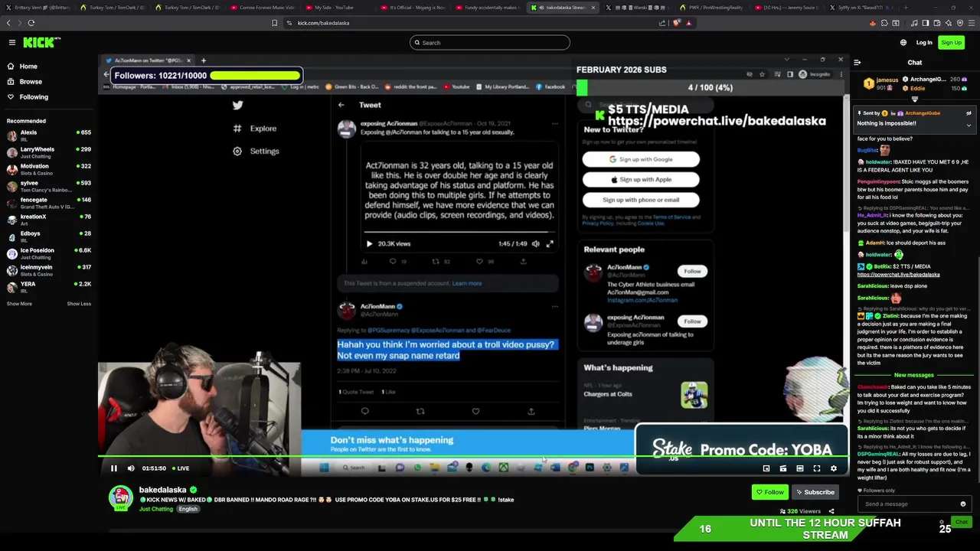Focus the Kick search box
980x551 pixels.
click(x=490, y=43)
